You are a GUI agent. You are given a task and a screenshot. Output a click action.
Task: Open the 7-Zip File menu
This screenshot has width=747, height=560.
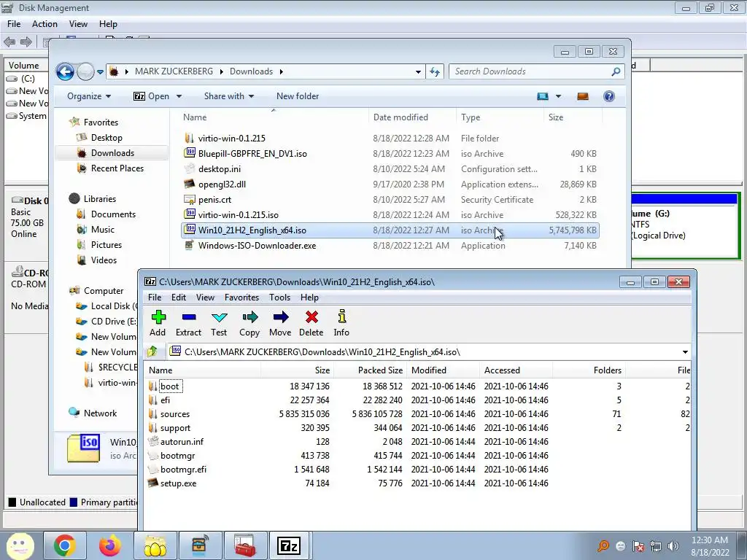tap(155, 297)
